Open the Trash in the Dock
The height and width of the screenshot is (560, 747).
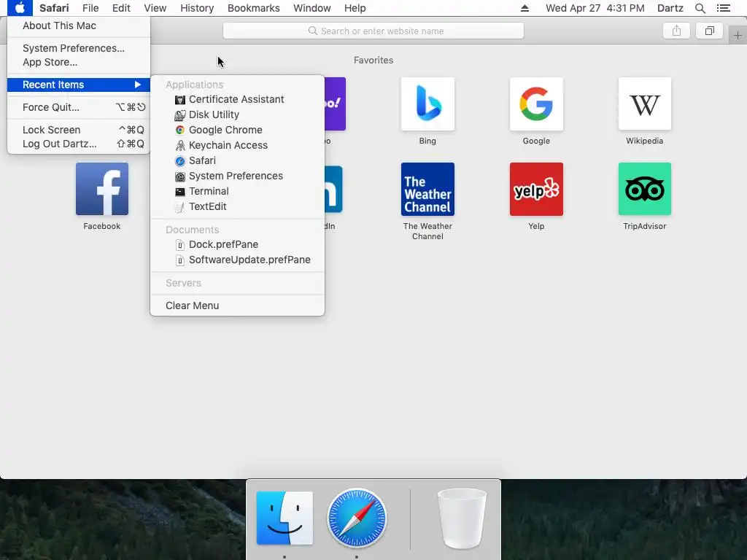click(462, 518)
